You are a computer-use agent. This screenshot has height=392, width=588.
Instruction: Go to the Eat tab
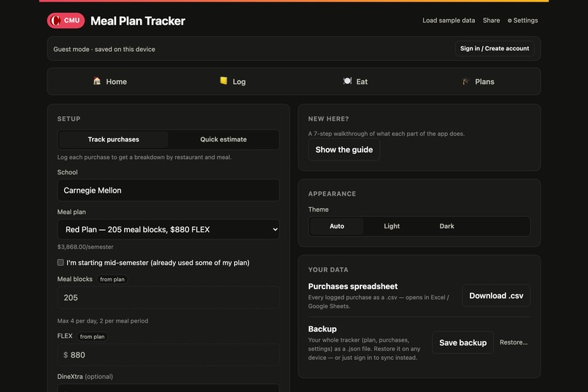click(355, 82)
